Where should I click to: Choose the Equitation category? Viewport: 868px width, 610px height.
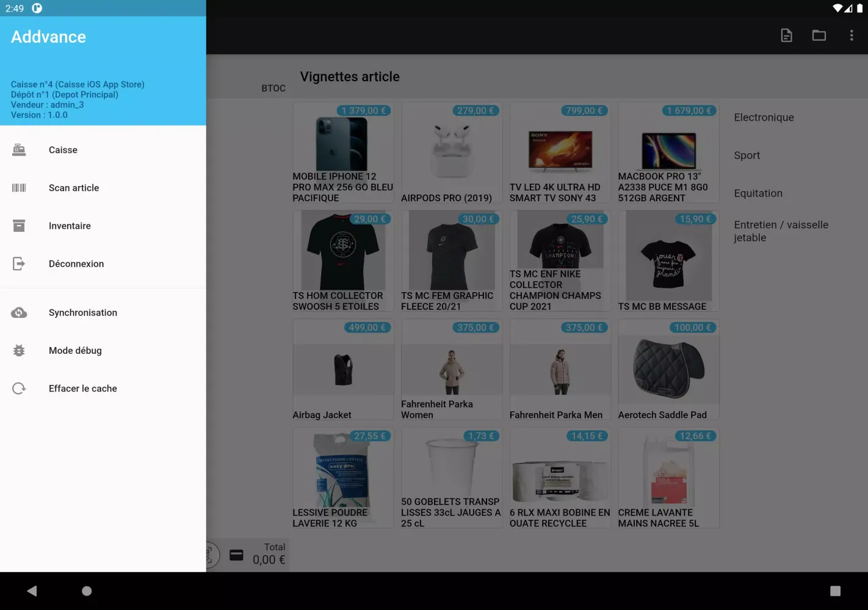(x=758, y=193)
